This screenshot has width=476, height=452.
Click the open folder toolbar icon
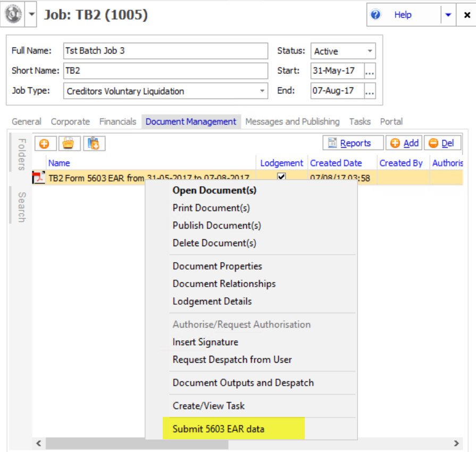pyautogui.click(x=69, y=143)
